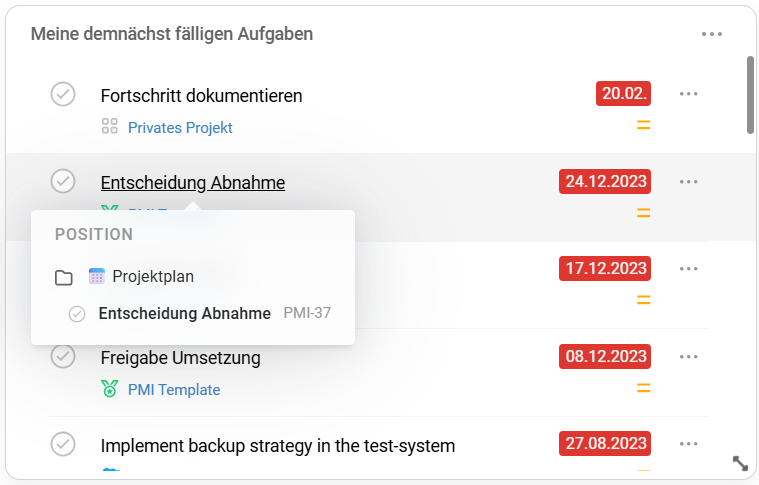The image size is (759, 485).
Task: Open Entscheidung Abnahme PMI-37 in popup
Action: point(185,314)
